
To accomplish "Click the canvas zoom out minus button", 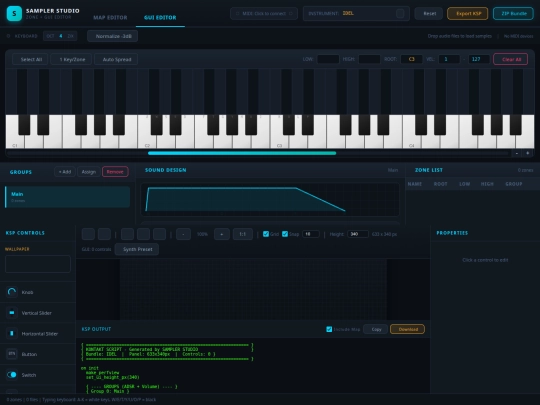I will point(183,234).
